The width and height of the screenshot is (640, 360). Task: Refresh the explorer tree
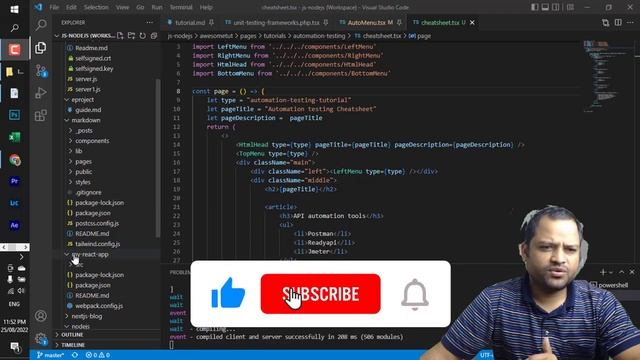[142, 36]
